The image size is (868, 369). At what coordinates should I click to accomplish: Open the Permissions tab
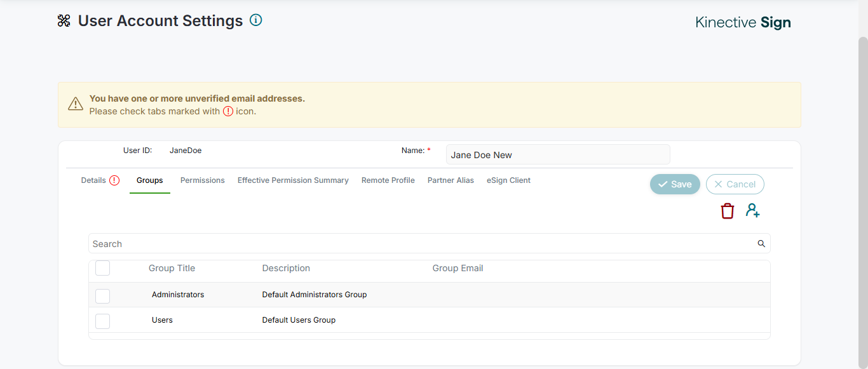coord(203,180)
